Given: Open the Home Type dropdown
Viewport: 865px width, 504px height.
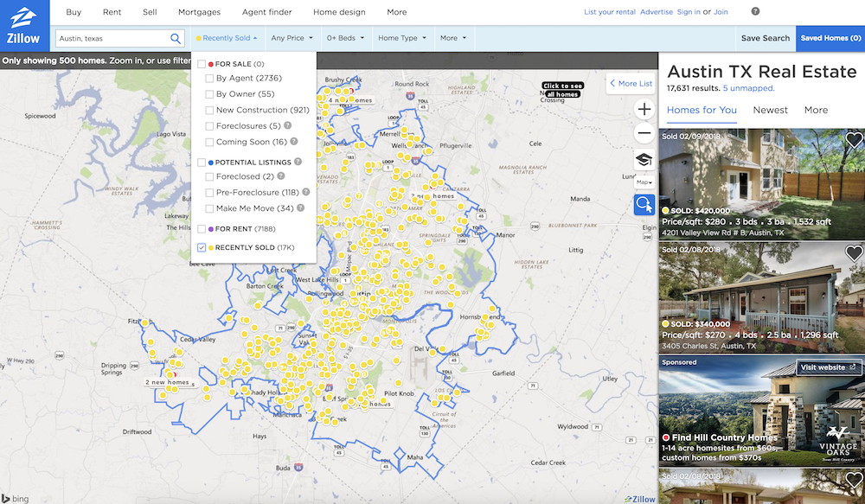Looking at the screenshot, I should point(402,38).
